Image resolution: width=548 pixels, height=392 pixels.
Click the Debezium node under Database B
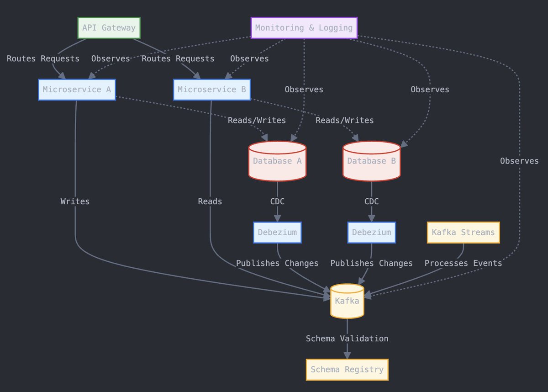(x=371, y=232)
